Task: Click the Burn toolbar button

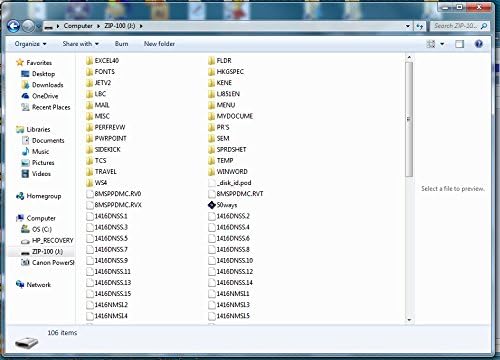Action: [121, 44]
